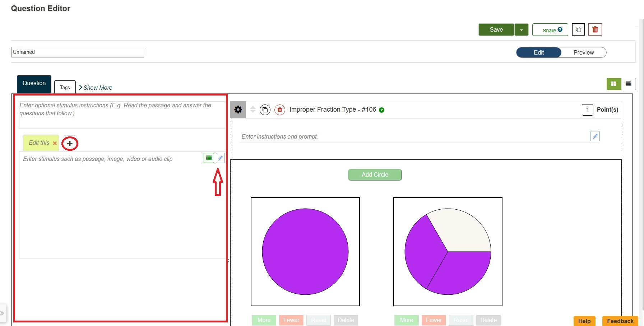
Task: Click the Save button
Action: [496, 30]
